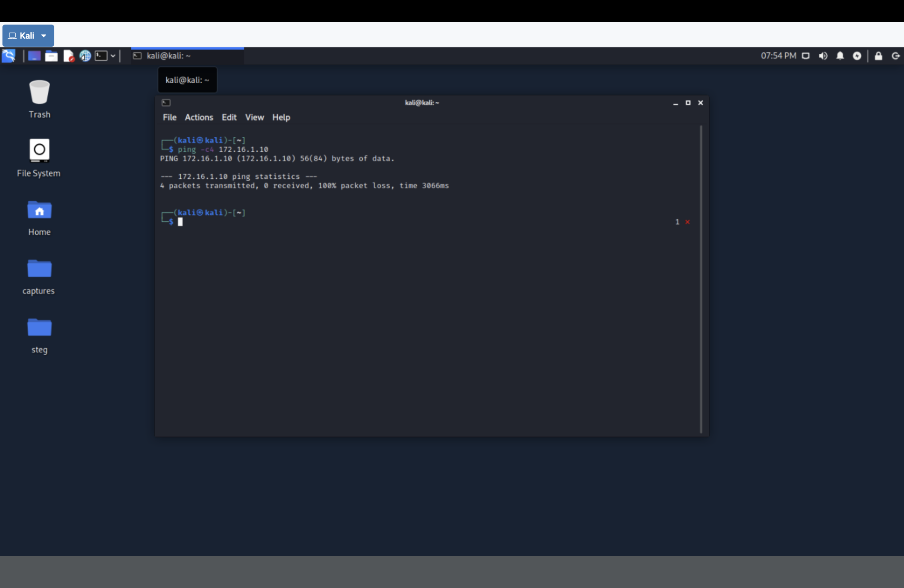
Task: Expand the Kali machine dropdown button
Action: (28, 36)
